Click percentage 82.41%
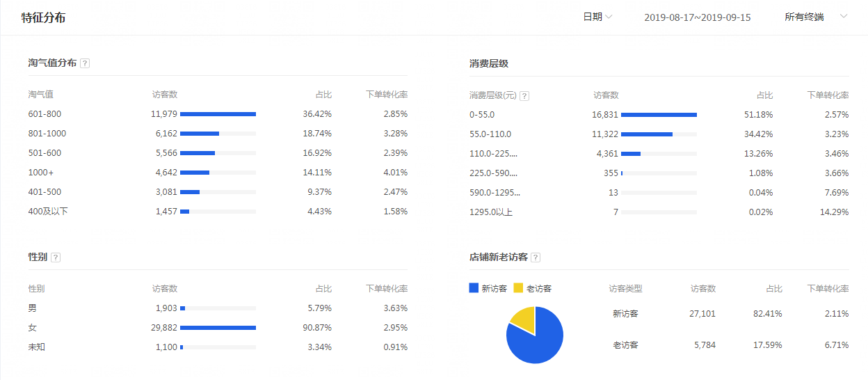Viewport: 868px width, 380px height. [x=768, y=314]
